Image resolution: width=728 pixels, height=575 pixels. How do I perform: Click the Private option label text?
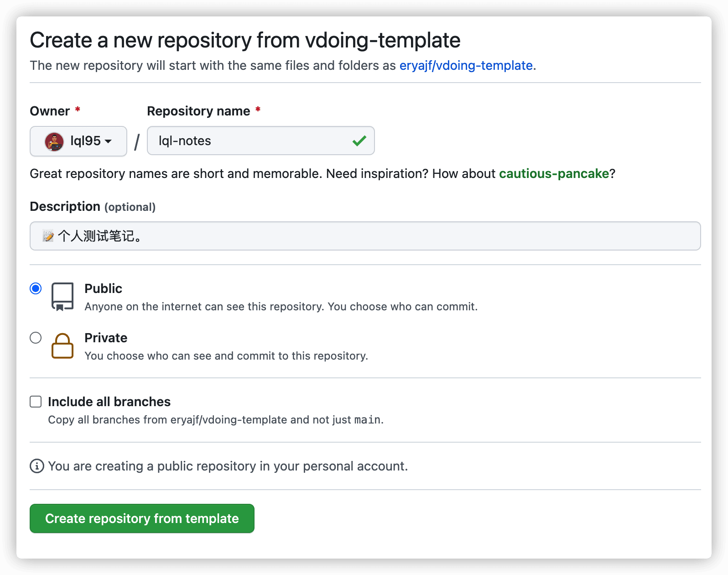pyautogui.click(x=106, y=338)
